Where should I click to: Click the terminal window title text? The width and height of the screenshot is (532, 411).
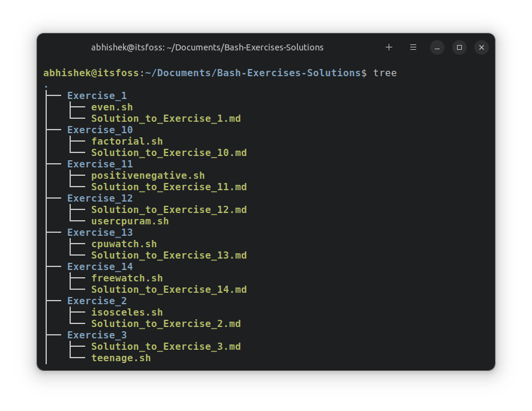[207, 47]
